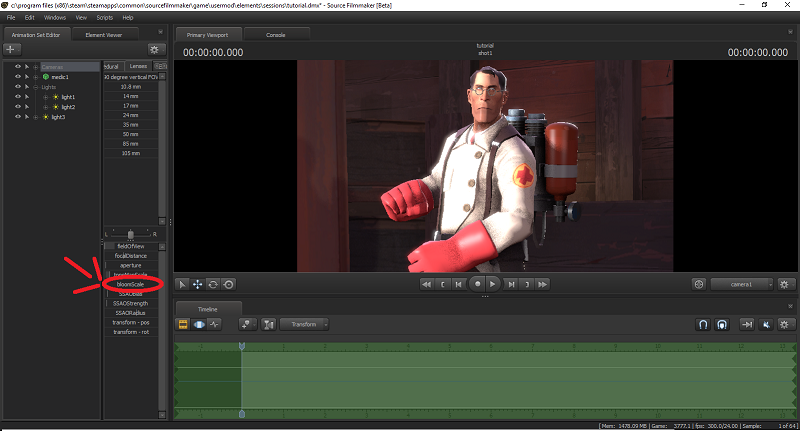The height and width of the screenshot is (431, 800).
Task: Switch to the graph editor timeline mode
Action: [x=214, y=324]
